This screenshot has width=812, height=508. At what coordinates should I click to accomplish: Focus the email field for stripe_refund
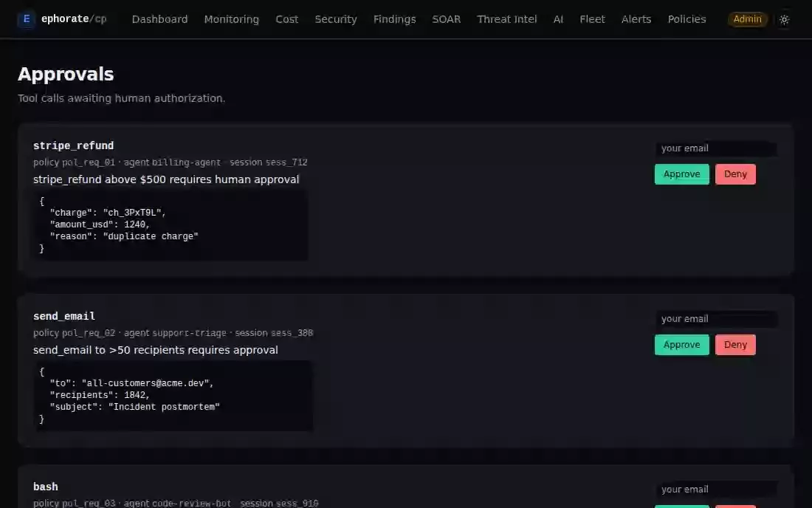(x=716, y=148)
